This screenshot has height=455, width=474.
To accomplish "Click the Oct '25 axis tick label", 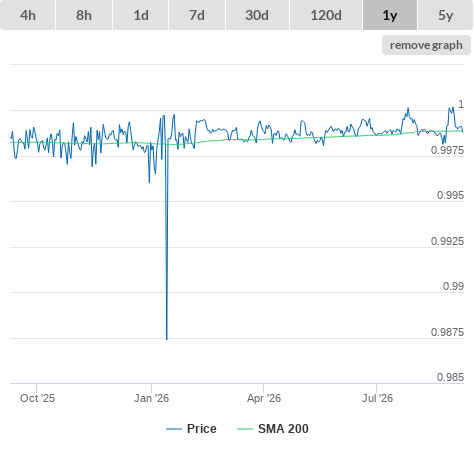I will point(37,398).
